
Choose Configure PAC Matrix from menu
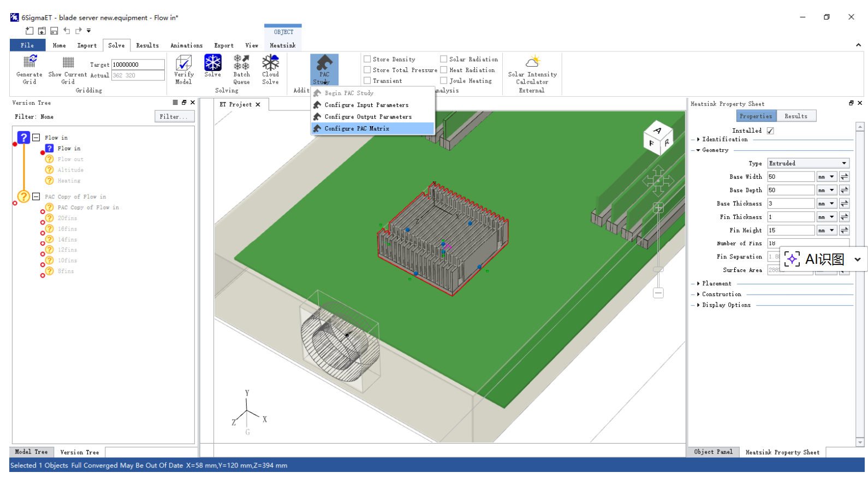pos(356,128)
